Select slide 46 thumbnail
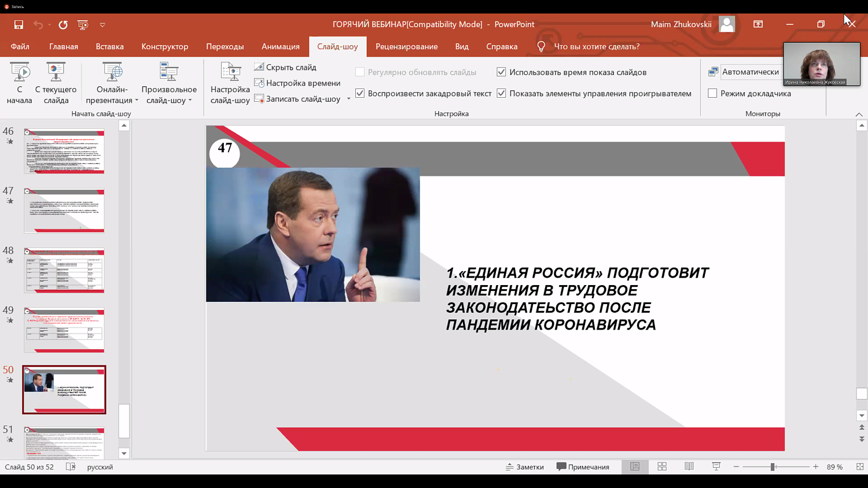 tap(64, 151)
